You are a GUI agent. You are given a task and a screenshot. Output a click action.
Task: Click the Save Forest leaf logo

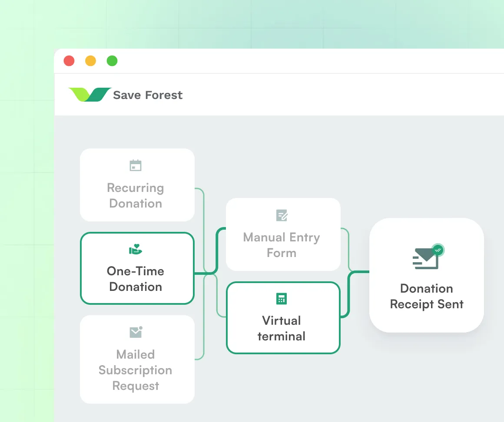coord(90,95)
